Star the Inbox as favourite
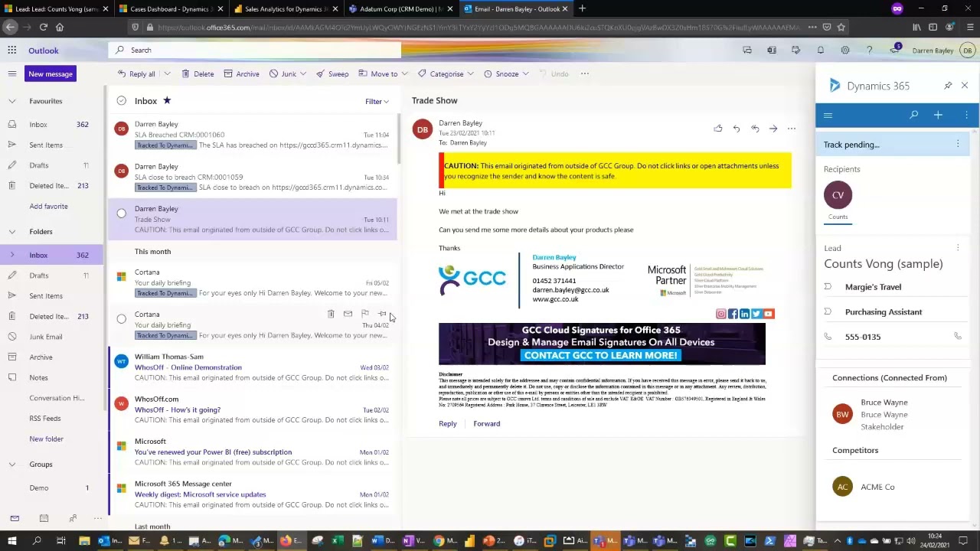980x551 pixels. pyautogui.click(x=167, y=100)
